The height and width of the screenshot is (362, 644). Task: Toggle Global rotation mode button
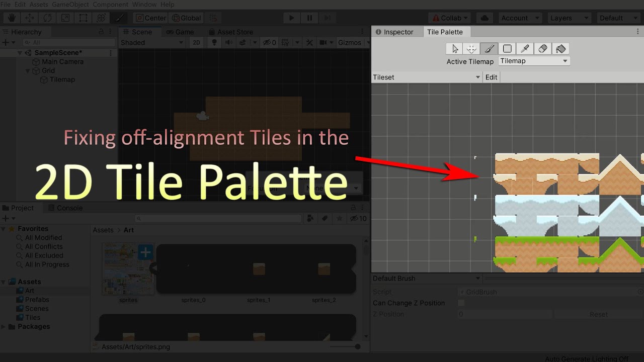click(x=186, y=18)
